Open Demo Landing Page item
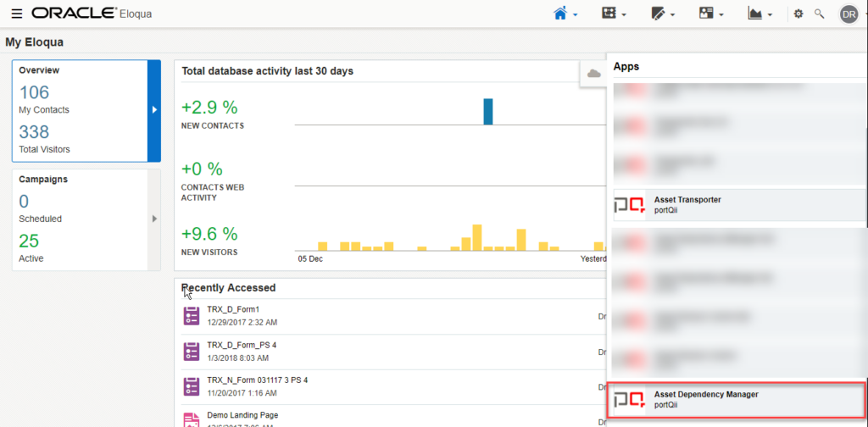The image size is (868, 427). tap(242, 415)
